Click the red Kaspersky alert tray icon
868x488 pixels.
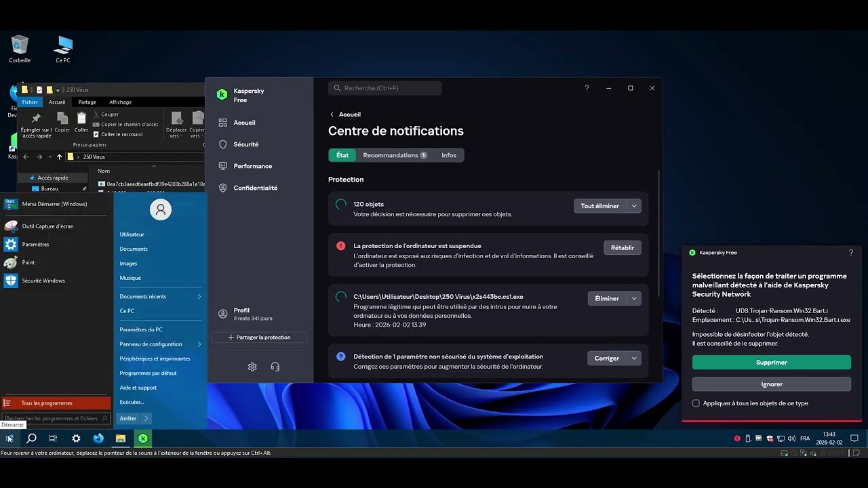(x=737, y=439)
